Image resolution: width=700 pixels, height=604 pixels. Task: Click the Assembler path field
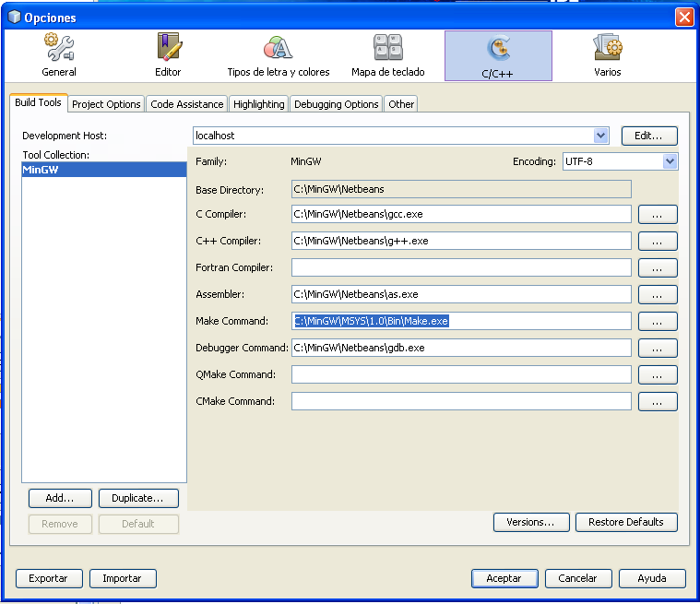(461, 294)
